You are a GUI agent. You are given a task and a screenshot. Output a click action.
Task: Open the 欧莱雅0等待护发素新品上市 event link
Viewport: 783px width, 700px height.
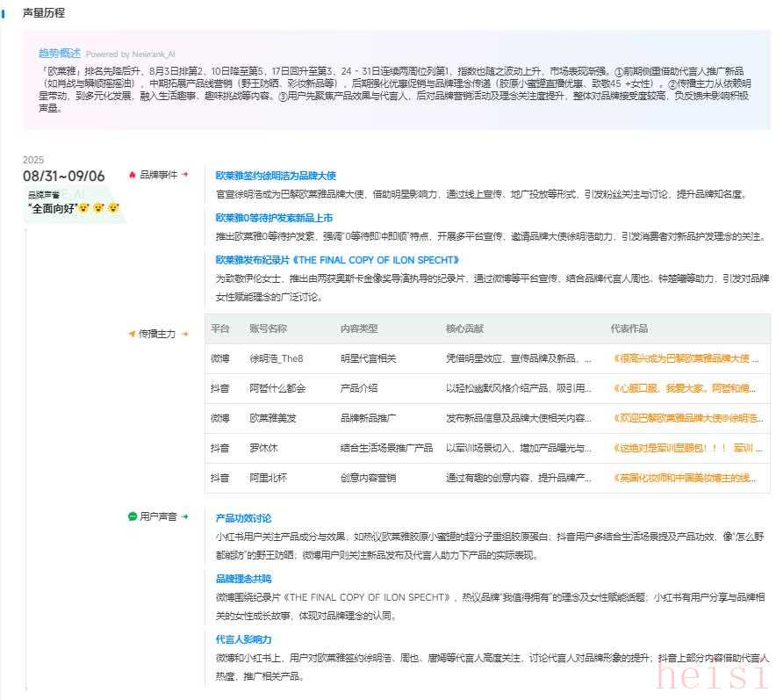click(274, 218)
